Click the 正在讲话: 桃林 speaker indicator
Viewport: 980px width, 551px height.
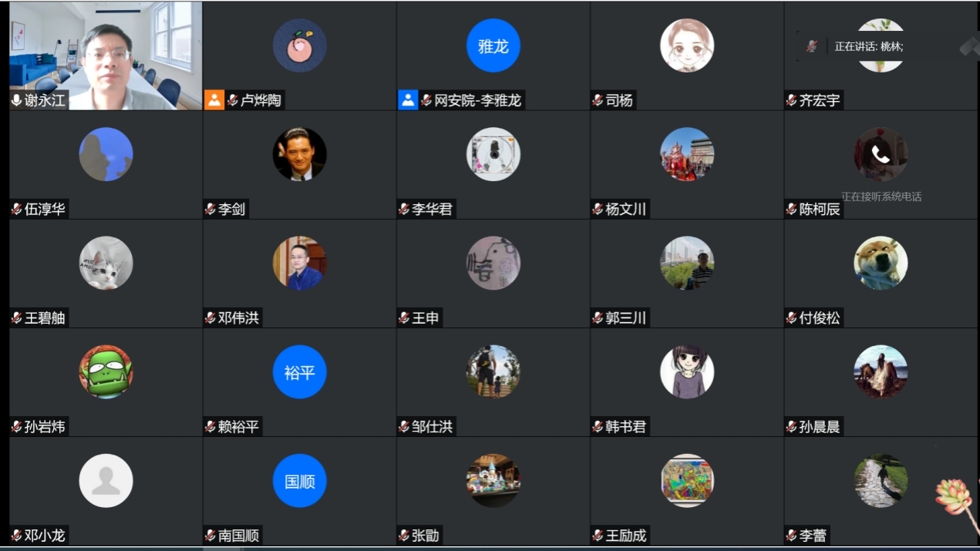click(869, 46)
